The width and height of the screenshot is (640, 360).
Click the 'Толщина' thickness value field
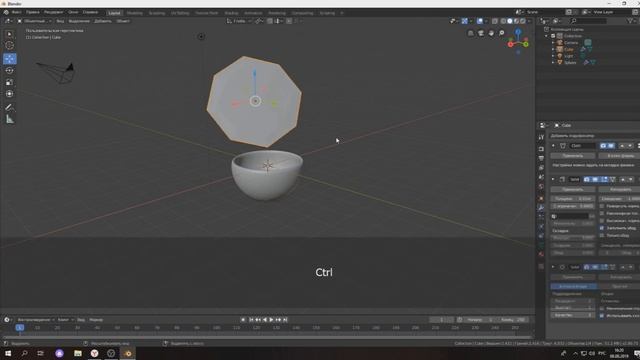point(573,199)
